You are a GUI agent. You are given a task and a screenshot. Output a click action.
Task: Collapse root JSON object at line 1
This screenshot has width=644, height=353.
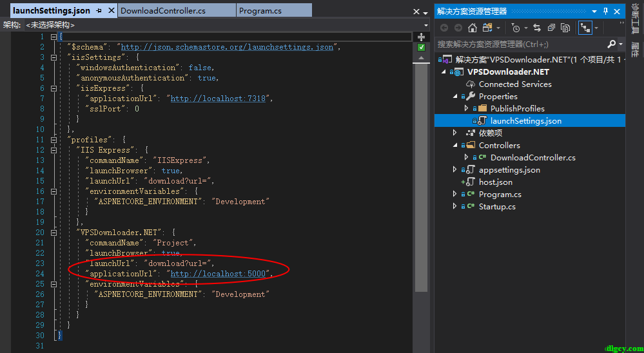[x=54, y=37]
